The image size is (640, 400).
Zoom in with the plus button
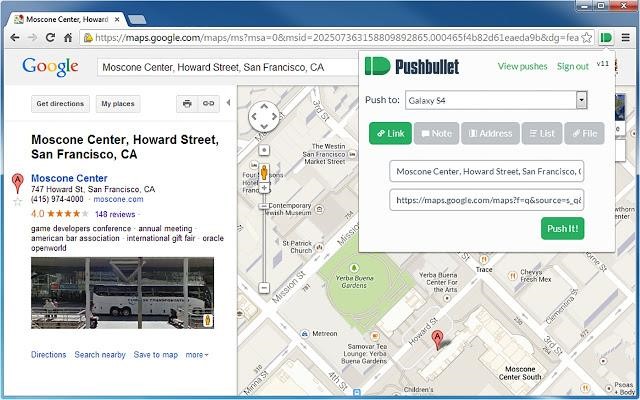click(x=264, y=188)
